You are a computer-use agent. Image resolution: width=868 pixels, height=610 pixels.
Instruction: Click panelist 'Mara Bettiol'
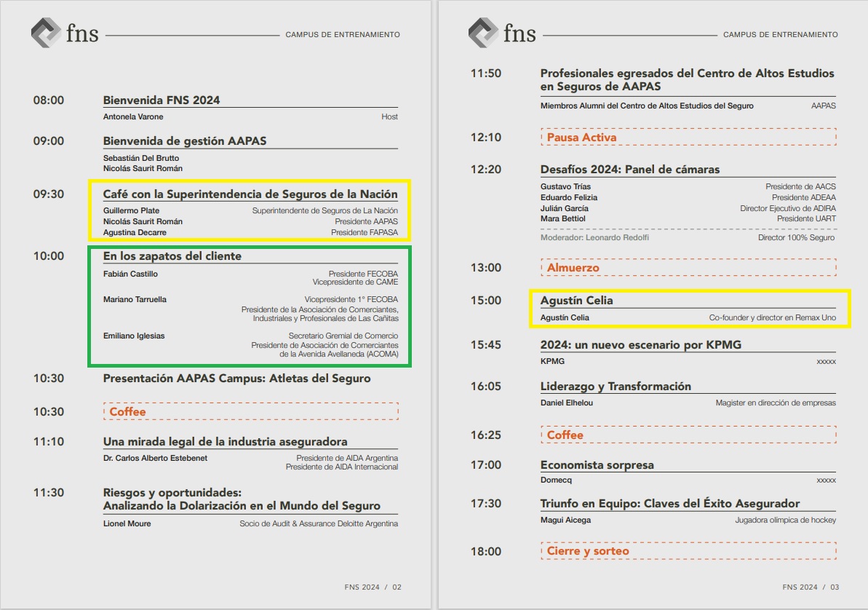tap(562, 219)
